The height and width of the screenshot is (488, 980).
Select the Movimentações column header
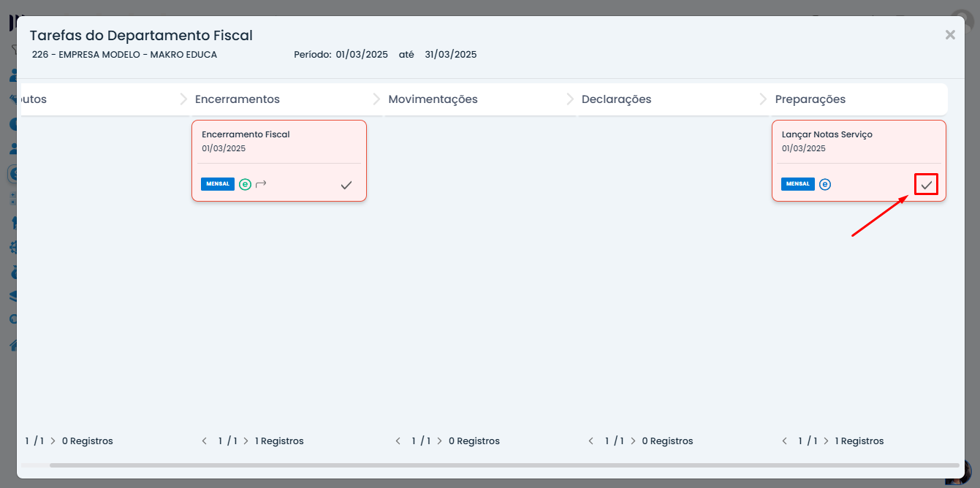coord(433,99)
